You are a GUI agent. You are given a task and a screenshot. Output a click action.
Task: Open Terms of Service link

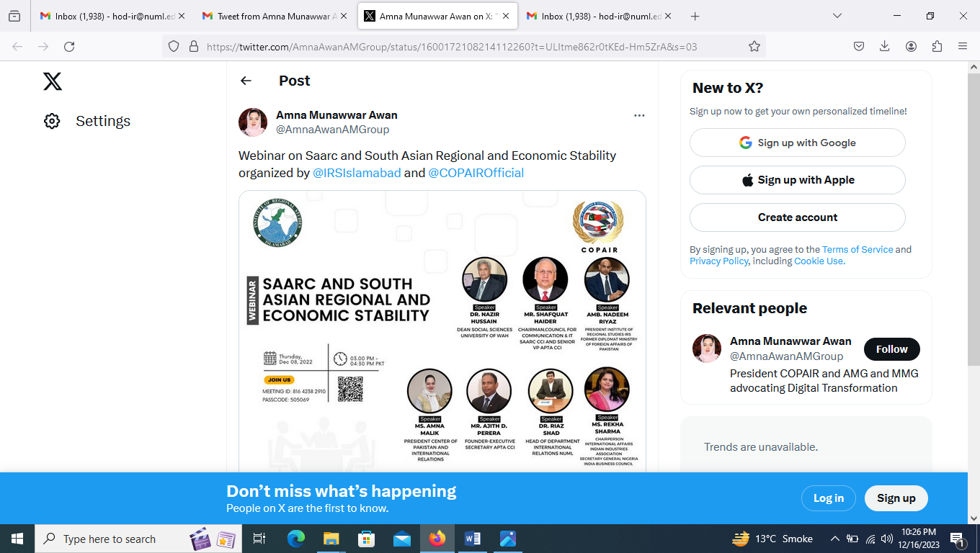(857, 249)
